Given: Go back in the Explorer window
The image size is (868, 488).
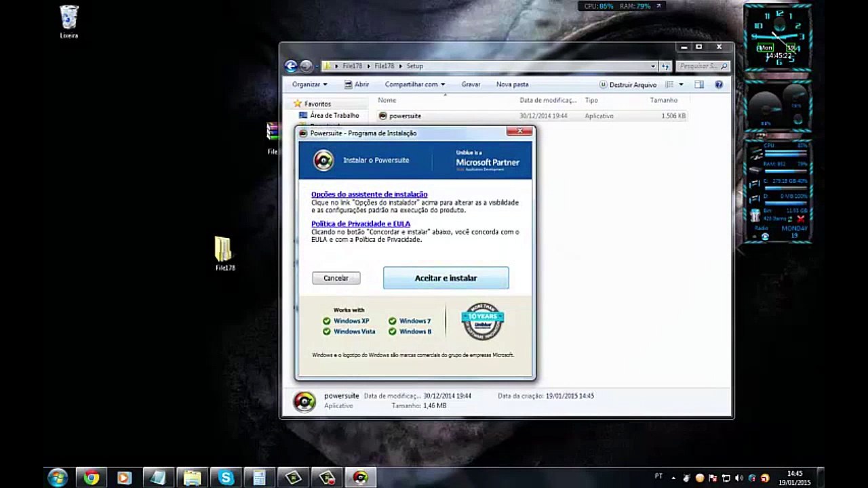Looking at the screenshot, I should [291, 66].
